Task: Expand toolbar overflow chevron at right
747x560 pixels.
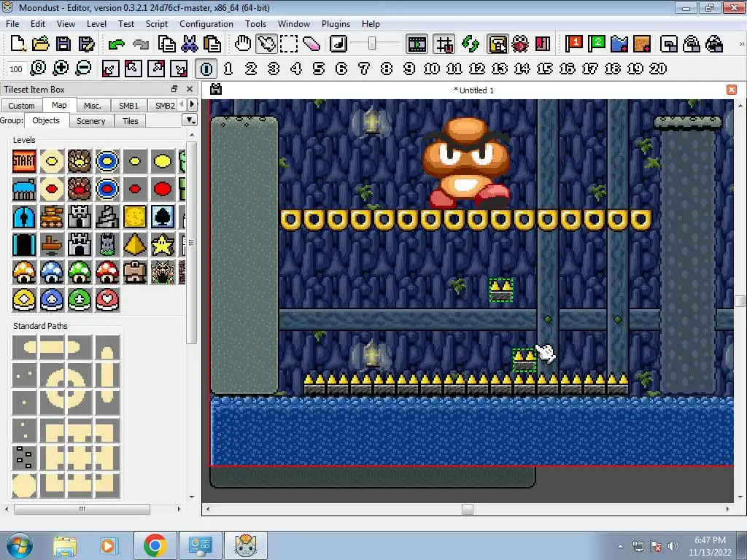Action: 741,44
